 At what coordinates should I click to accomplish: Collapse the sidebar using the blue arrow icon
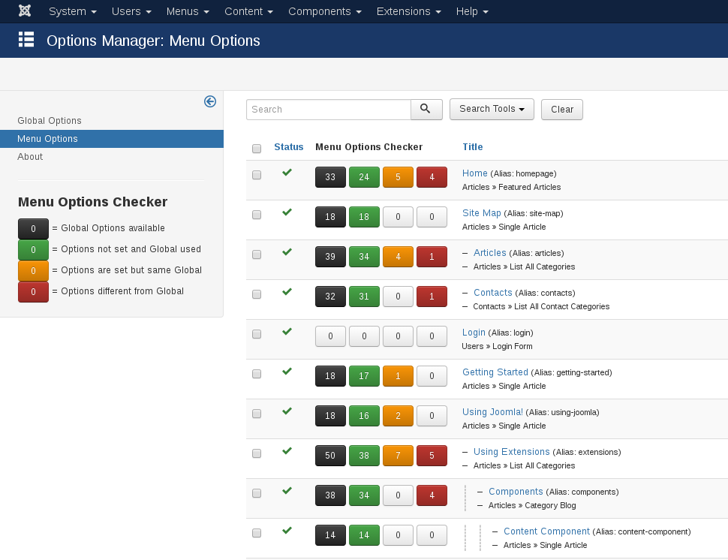coord(209,101)
